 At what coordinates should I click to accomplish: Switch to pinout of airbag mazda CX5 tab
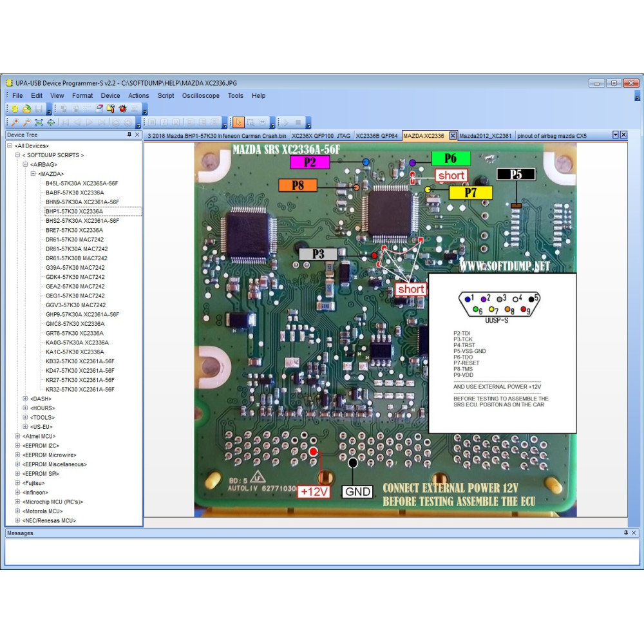(552, 136)
